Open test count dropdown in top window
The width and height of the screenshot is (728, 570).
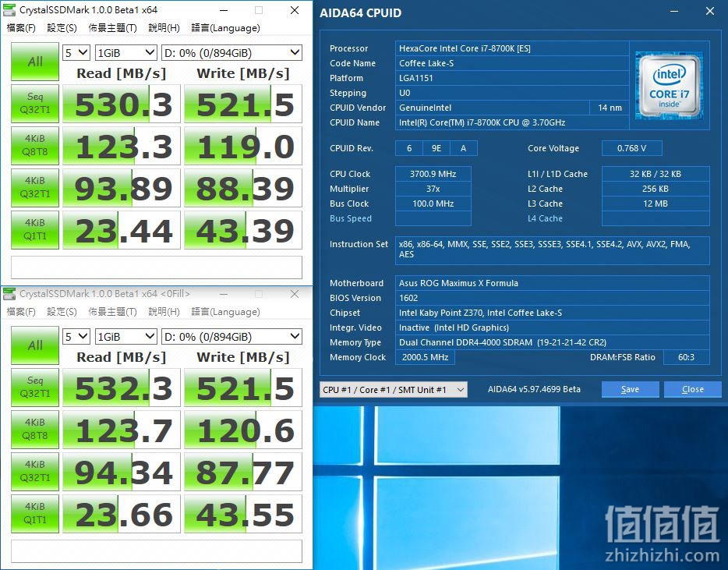click(76, 53)
